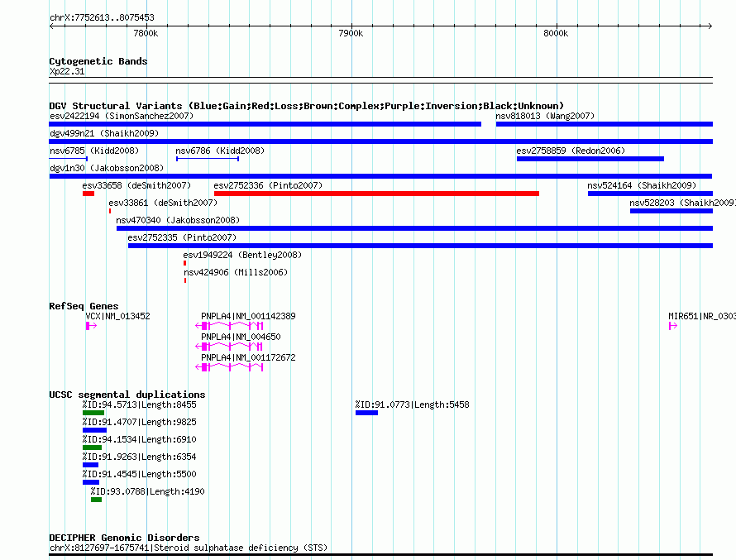
Task: Click the blue duplication bar ID:91.4707
Action: pos(94,430)
